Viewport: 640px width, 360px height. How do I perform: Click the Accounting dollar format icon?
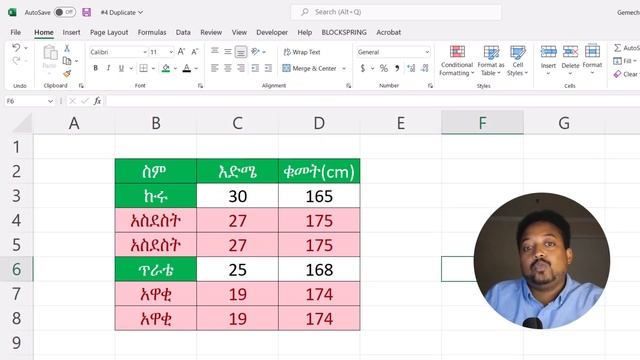point(362,68)
